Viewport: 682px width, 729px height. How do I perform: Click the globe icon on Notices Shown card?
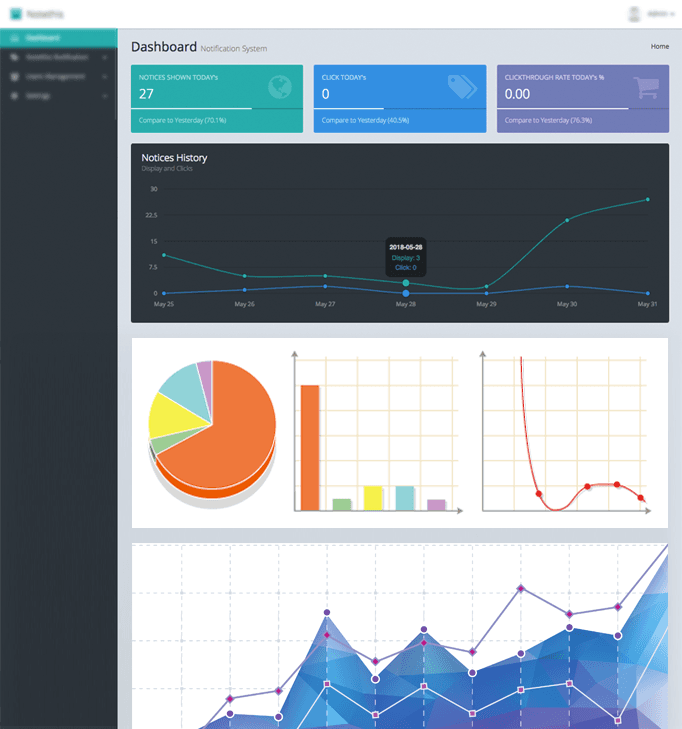pos(280,87)
